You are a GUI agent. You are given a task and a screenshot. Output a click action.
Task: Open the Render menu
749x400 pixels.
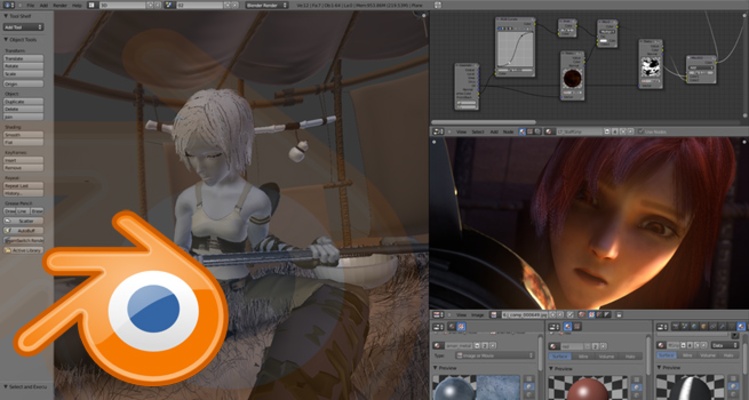60,5
